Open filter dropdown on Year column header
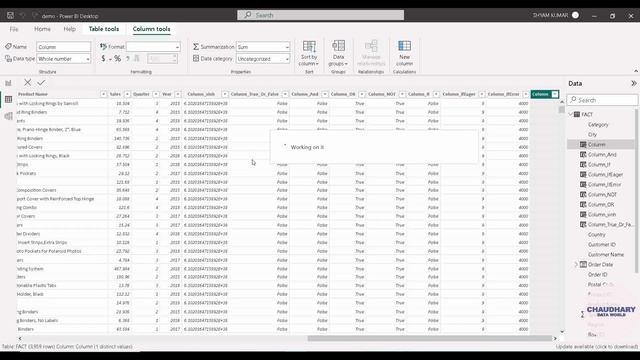The width and height of the screenshot is (640, 360). pos(178,94)
